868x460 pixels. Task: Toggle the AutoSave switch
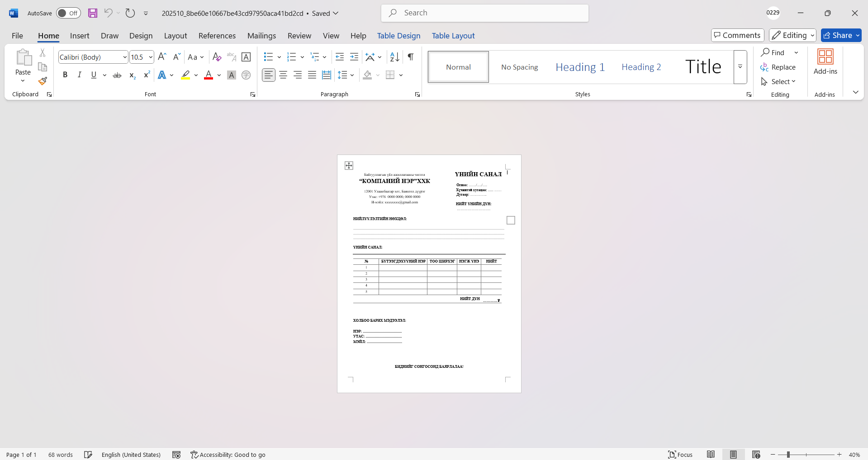[68, 13]
